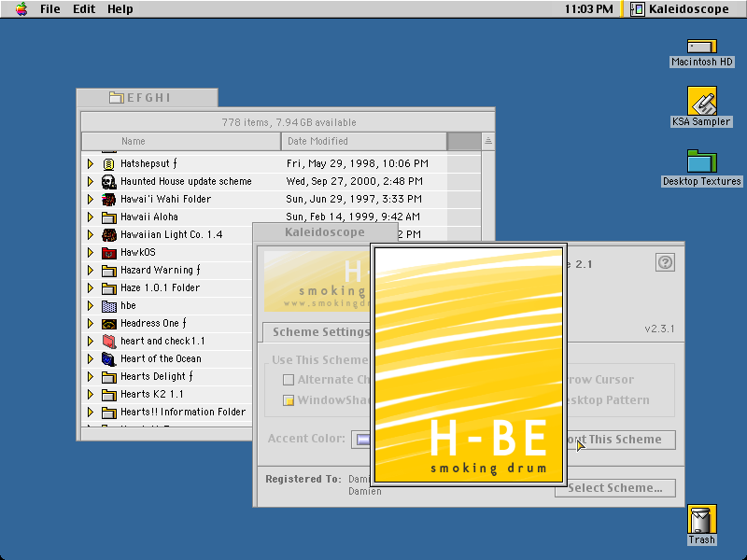The image size is (747, 560).
Task: Open the Help menu
Action: pyautogui.click(x=120, y=9)
